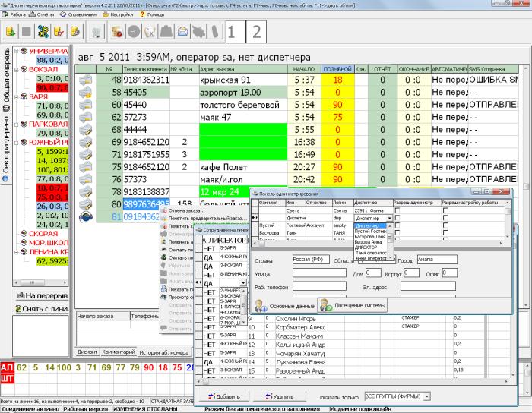Tick admin rights checkbox in Света row
Viewport: 532px width, 413px height.
click(x=398, y=210)
